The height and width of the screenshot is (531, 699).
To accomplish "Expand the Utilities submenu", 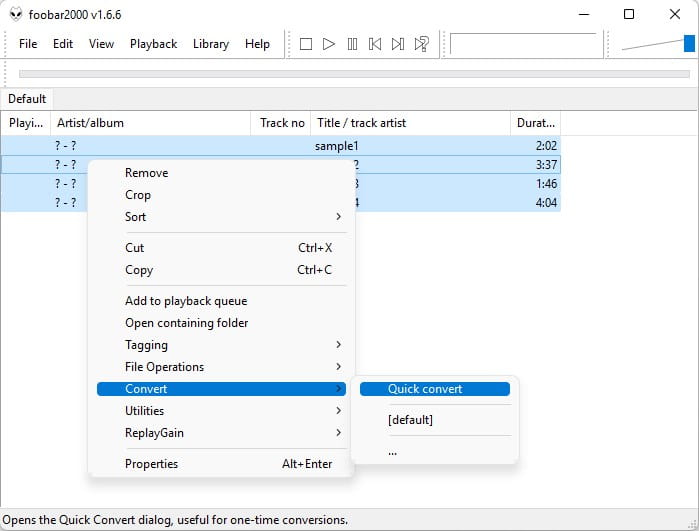I will [221, 411].
